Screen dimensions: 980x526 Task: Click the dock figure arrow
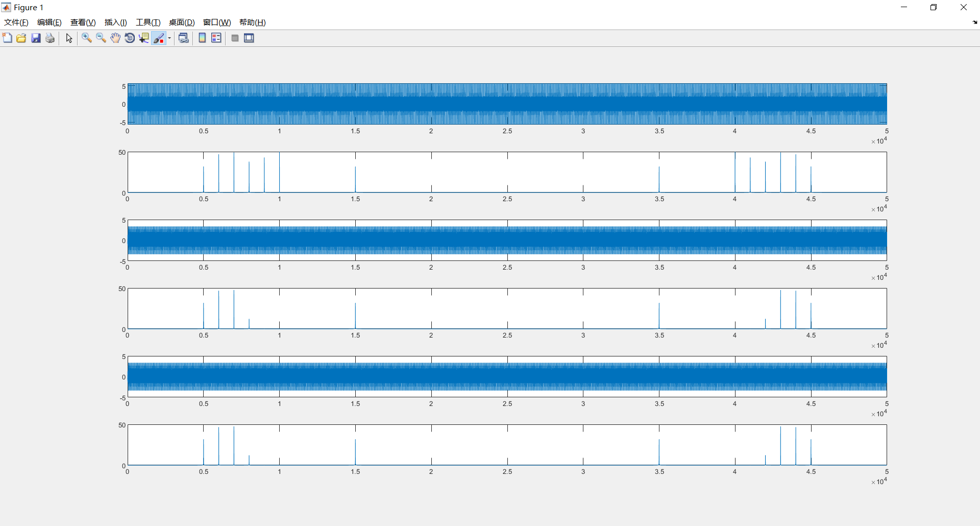974,22
